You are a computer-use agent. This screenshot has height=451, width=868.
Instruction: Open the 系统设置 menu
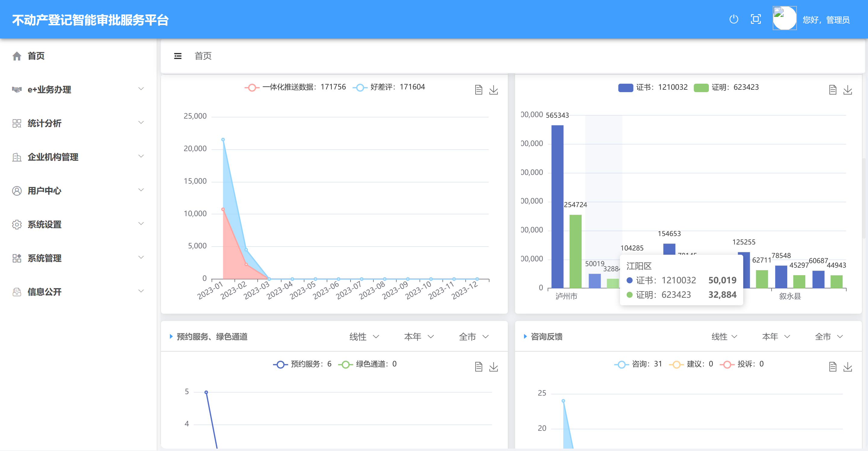78,224
